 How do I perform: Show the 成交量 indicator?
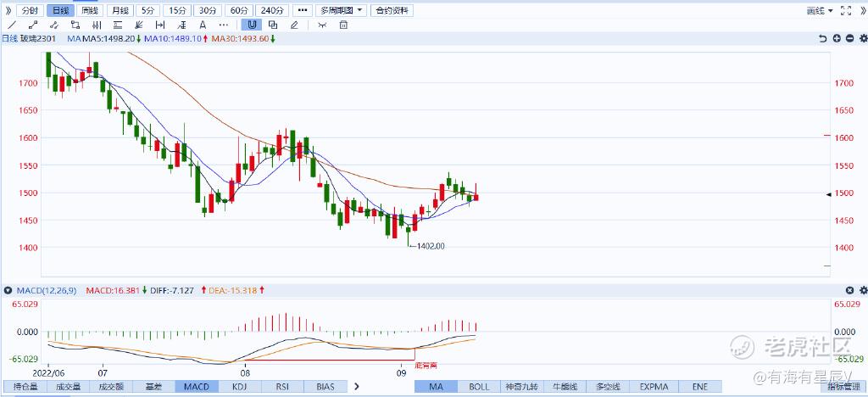click(67, 387)
